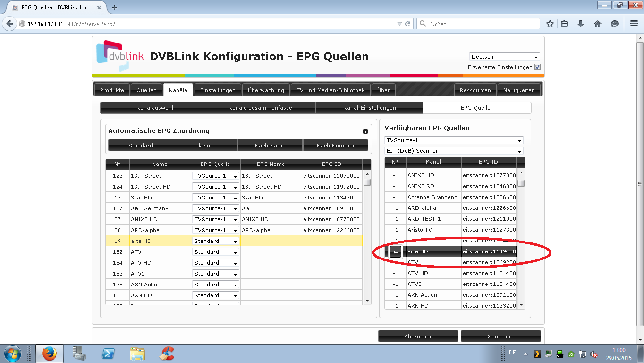Screen dimensions: 644x363
Task: Click the Name column header
Action: [160, 164]
